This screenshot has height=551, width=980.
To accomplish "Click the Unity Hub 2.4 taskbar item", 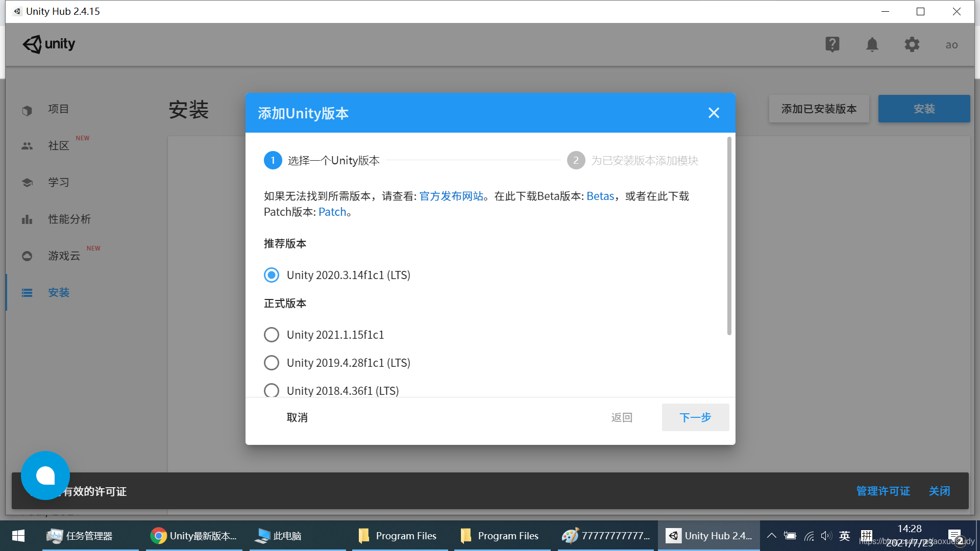I will (709, 536).
